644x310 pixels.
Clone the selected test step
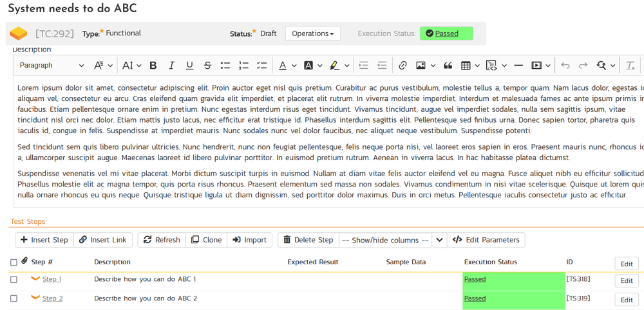pyautogui.click(x=207, y=240)
